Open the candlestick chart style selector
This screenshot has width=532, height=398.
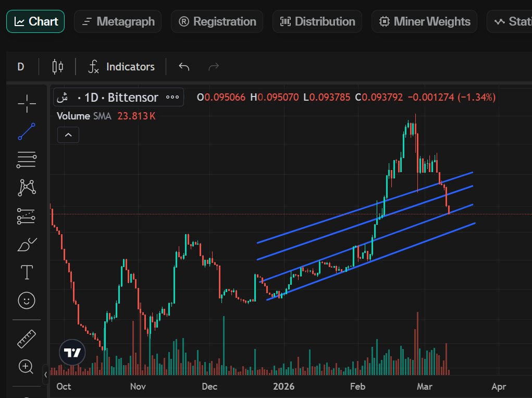(58, 67)
